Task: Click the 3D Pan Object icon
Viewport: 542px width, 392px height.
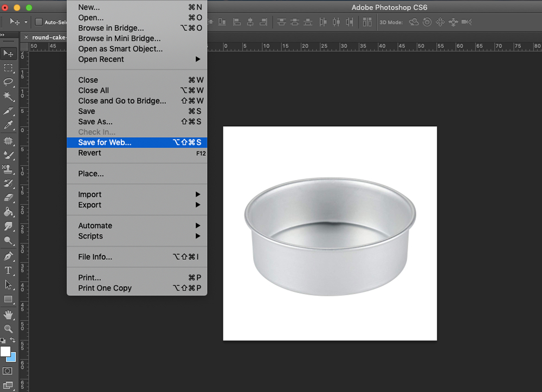Action: coord(440,22)
